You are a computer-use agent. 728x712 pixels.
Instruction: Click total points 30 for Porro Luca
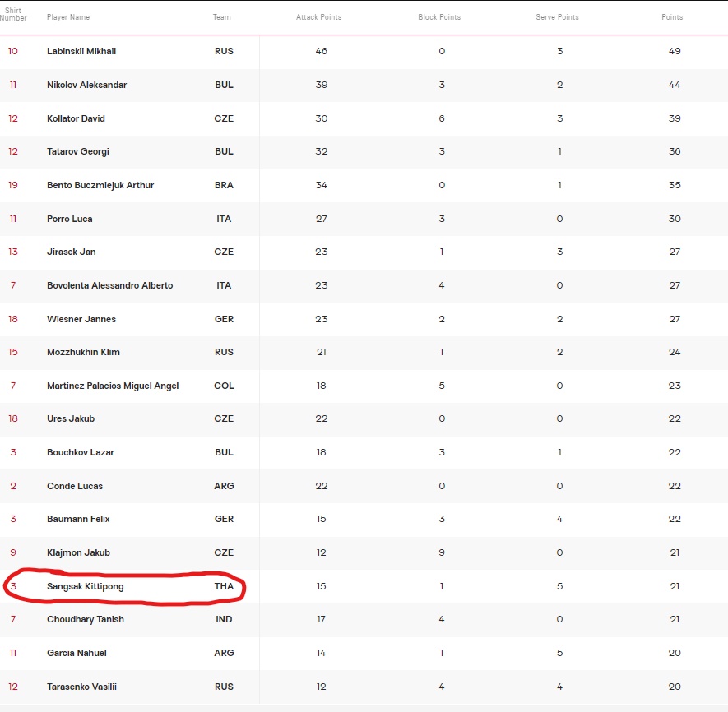tap(675, 219)
